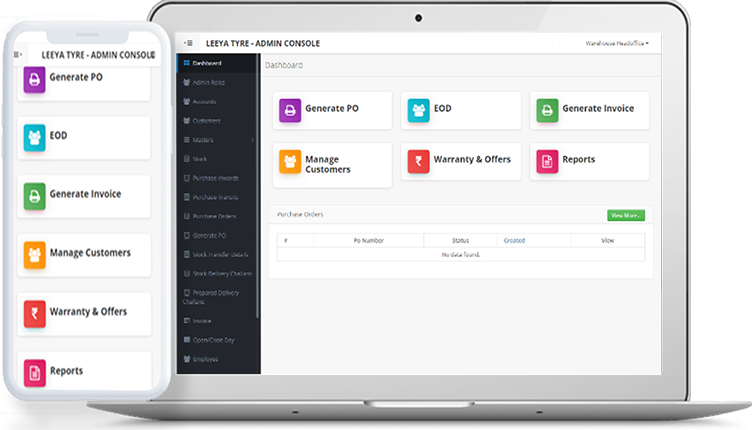
Task: Click the green Generate Invoice icon on laptop
Action: (x=547, y=110)
